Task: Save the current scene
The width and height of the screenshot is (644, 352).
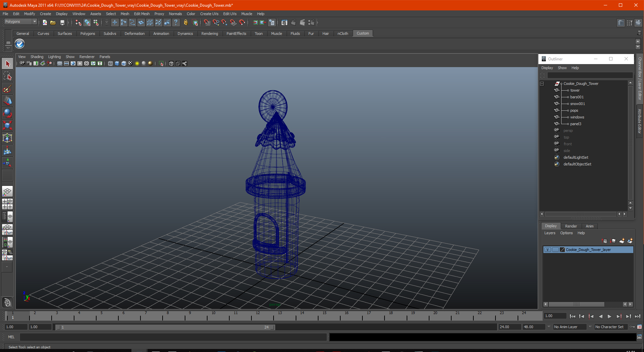Action: (62, 22)
